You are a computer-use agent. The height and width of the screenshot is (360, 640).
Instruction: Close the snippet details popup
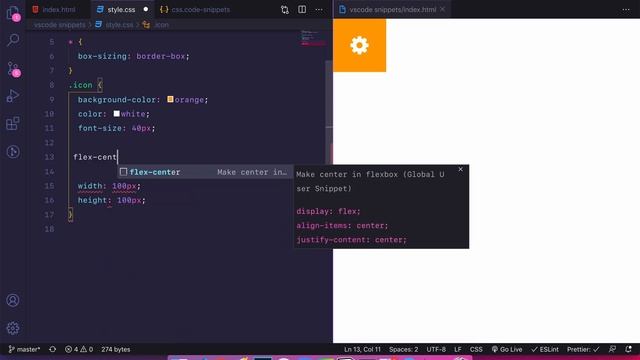tap(460, 169)
